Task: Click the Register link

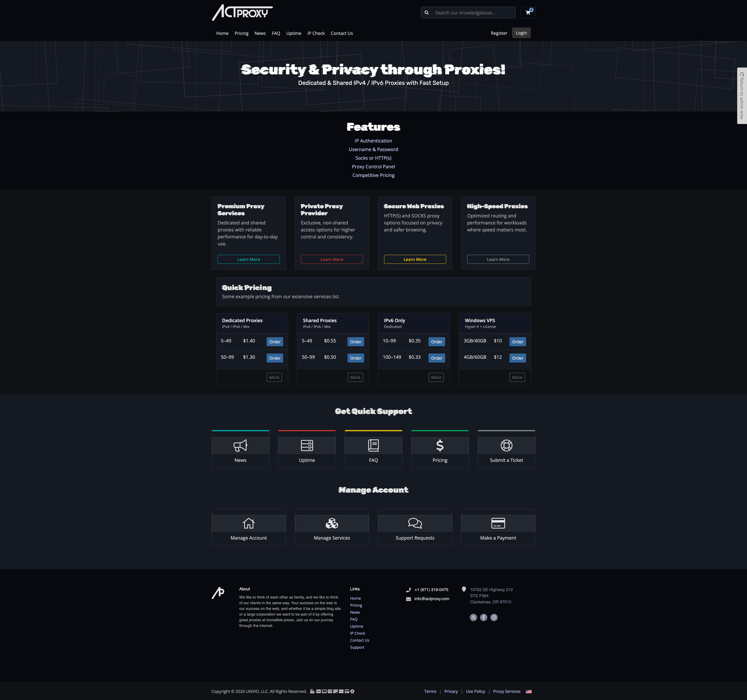Action: point(499,33)
